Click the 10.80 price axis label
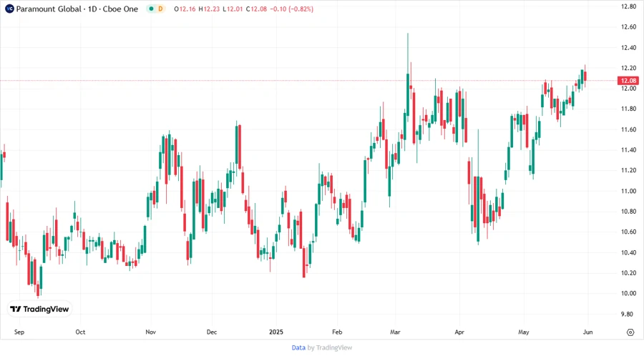This screenshot has width=644, height=356. coord(628,211)
